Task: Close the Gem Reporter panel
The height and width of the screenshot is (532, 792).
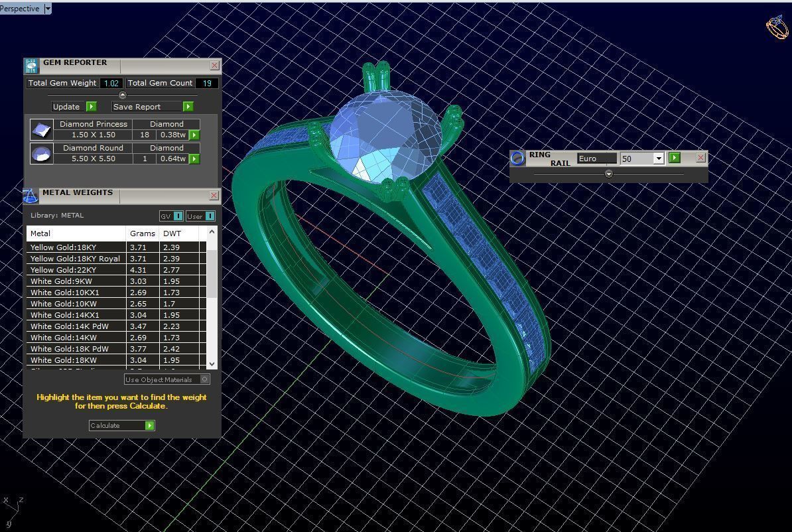Action: 214,65
